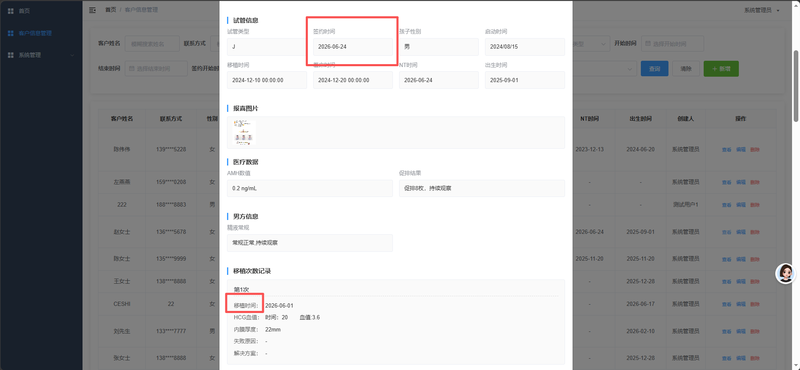800x370 pixels.
Task: Click 编辑 in the 陈女士 row
Action: [741, 259]
